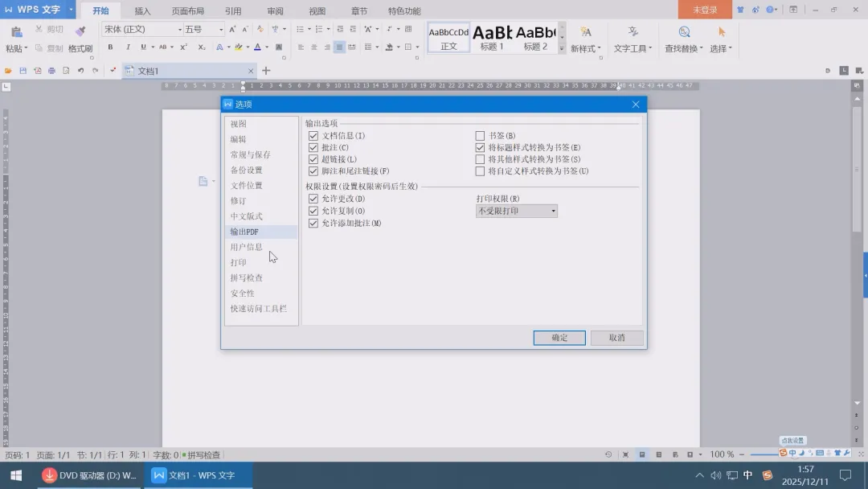Check 将其他样式转换为书签(S) checkbox
868x489 pixels.
click(480, 159)
